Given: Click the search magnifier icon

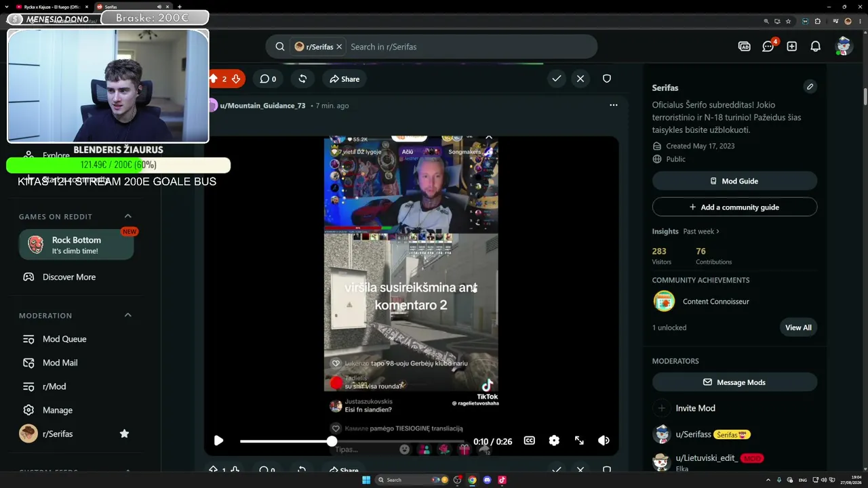Looking at the screenshot, I should click(279, 47).
